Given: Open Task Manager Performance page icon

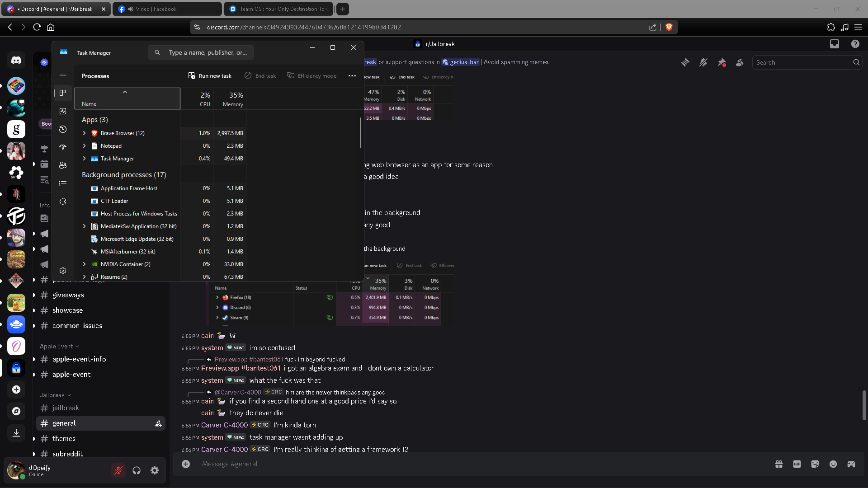Looking at the screenshot, I should (x=63, y=111).
